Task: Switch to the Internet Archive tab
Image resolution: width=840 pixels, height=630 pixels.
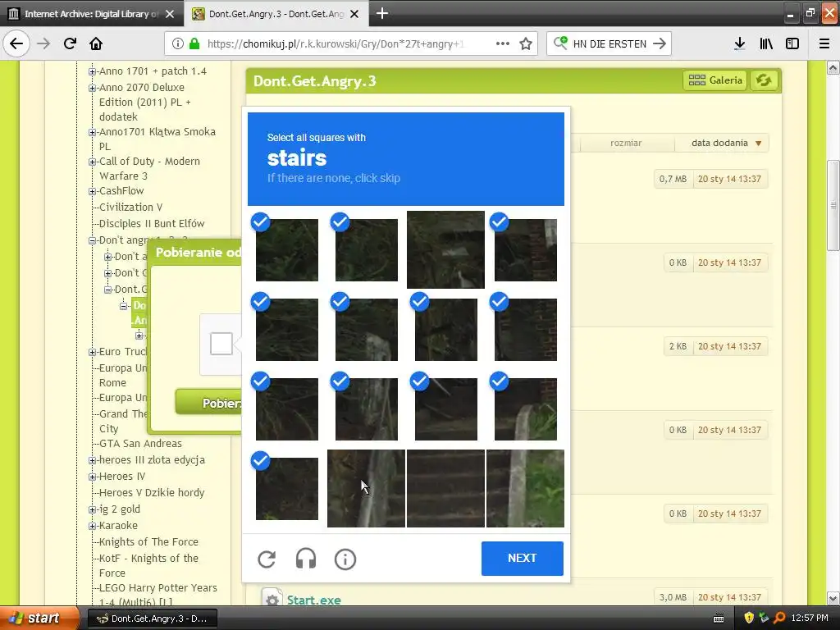Action: point(92,14)
